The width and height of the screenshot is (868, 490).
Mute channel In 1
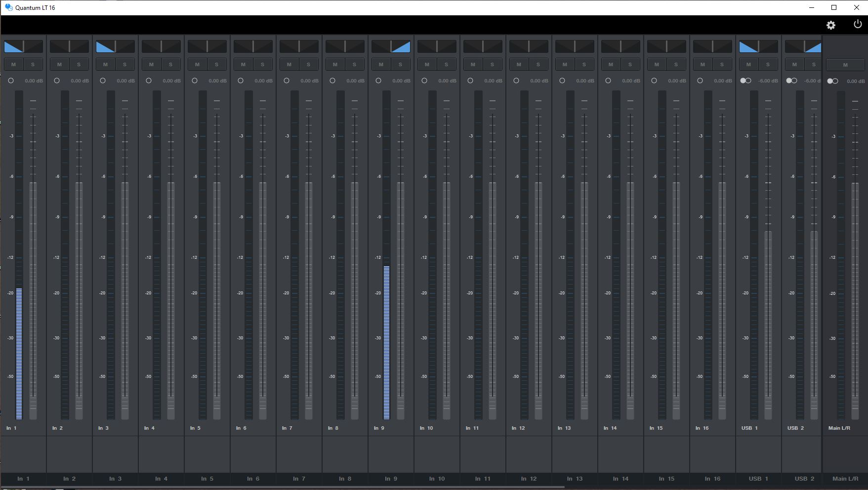tap(13, 64)
